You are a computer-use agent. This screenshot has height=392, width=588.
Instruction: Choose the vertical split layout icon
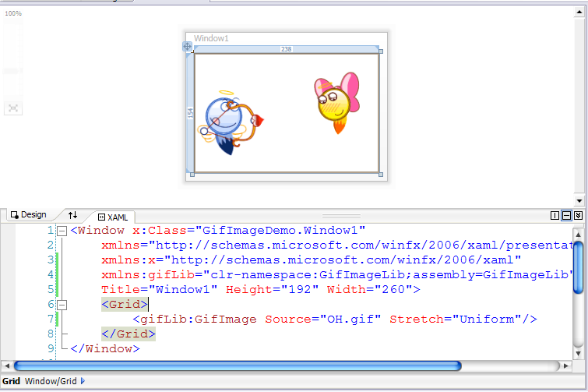[555, 215]
